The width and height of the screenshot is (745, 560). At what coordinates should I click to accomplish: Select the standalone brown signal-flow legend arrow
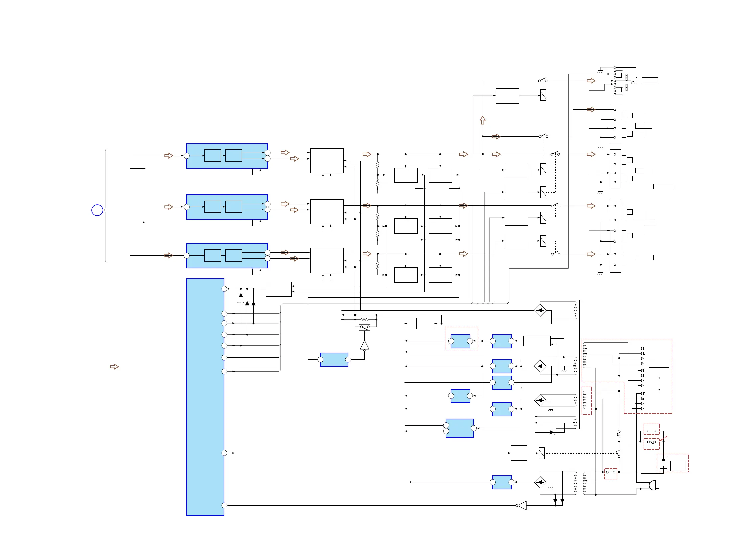coord(114,367)
